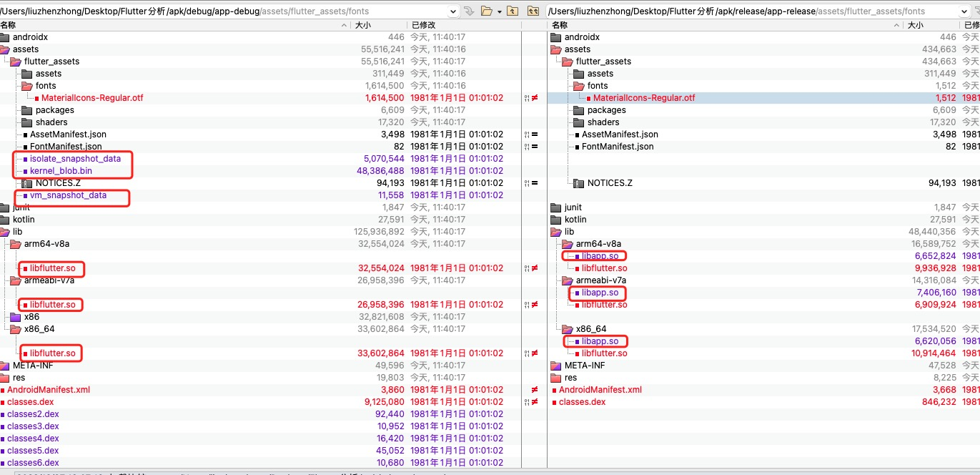Select isolate_snapshot_data in the left pane
This screenshot has width=980, height=475.
[75, 159]
